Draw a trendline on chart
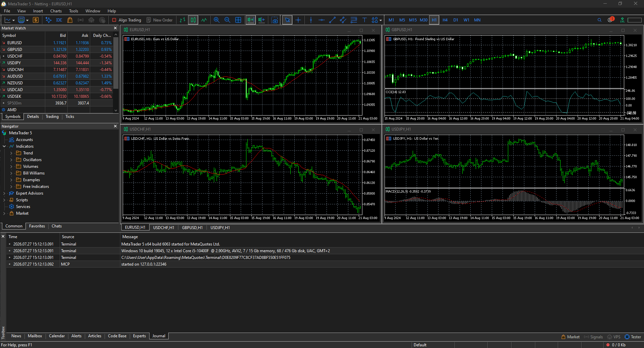 pyautogui.click(x=332, y=20)
